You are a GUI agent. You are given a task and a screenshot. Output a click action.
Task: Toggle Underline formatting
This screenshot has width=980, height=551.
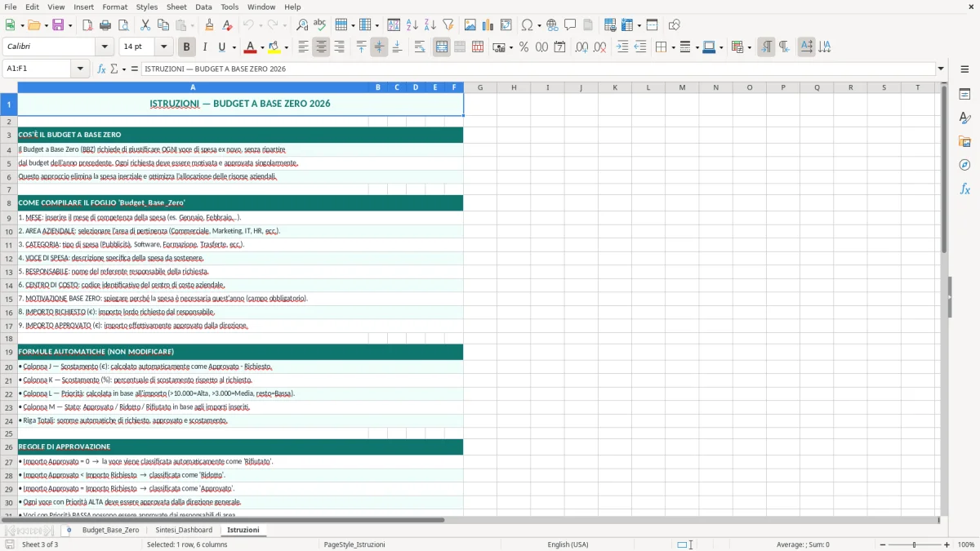tap(222, 47)
